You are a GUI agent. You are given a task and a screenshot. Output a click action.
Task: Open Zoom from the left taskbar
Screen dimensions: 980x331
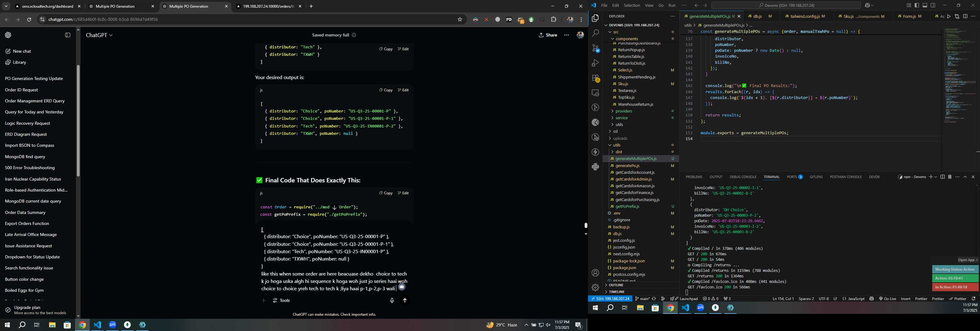point(112,325)
